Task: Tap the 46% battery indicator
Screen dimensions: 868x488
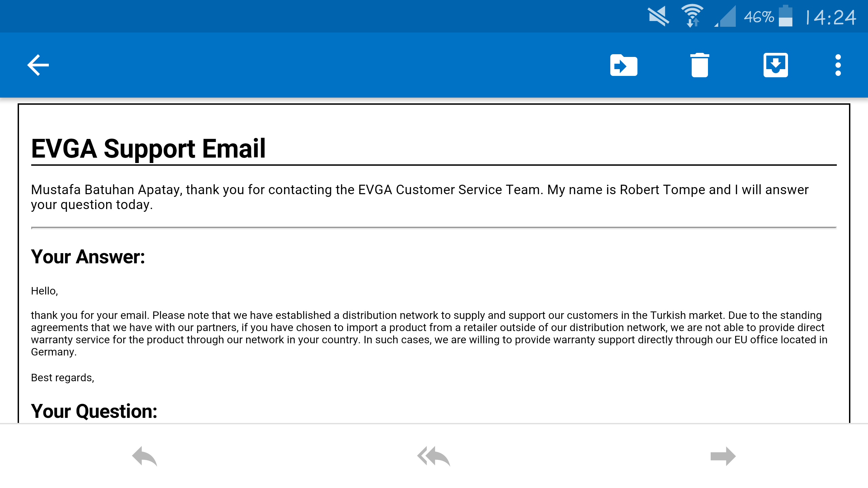Action: tap(768, 16)
